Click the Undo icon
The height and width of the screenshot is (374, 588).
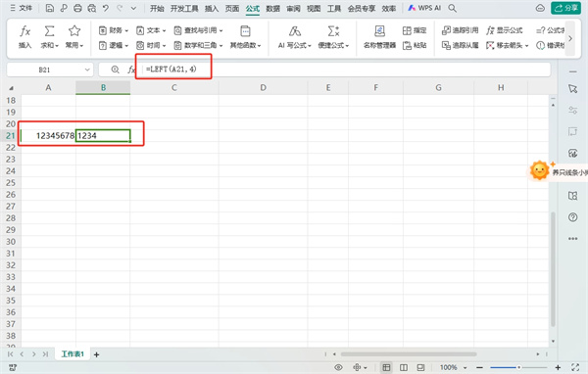click(106, 8)
